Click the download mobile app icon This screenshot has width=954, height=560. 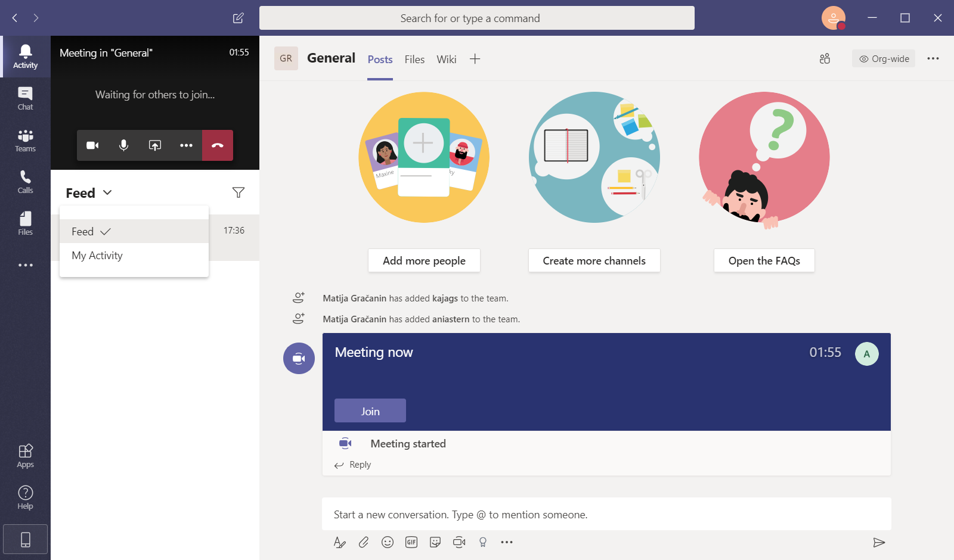point(26,539)
